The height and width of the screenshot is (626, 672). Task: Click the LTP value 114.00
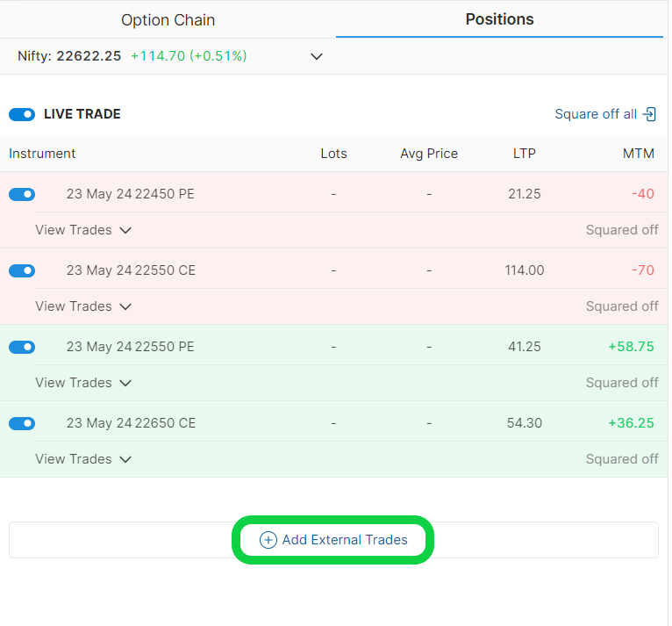pyautogui.click(x=524, y=270)
